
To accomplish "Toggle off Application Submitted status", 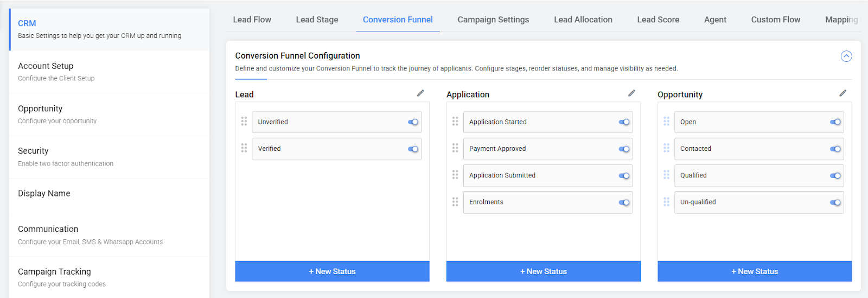I will point(624,175).
